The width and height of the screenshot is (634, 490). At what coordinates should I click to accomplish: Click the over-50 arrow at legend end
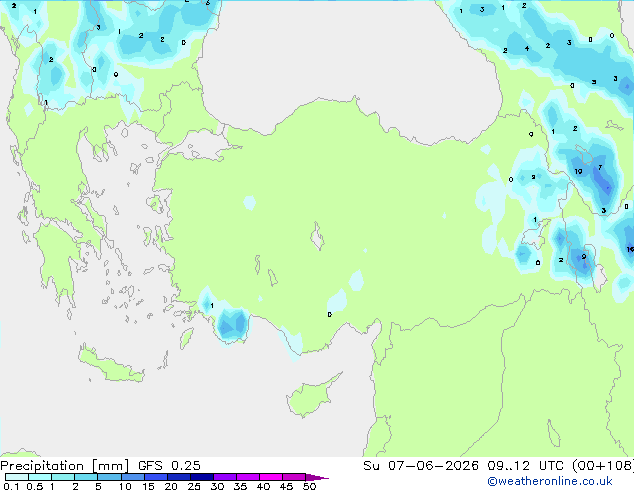point(317,477)
